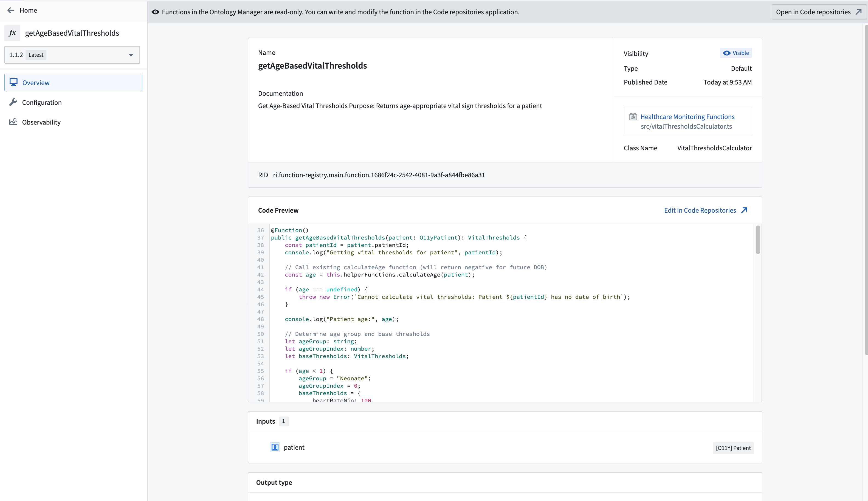Open the 1.1.2 Latest version dropdown
868x501 pixels.
pyautogui.click(x=72, y=55)
